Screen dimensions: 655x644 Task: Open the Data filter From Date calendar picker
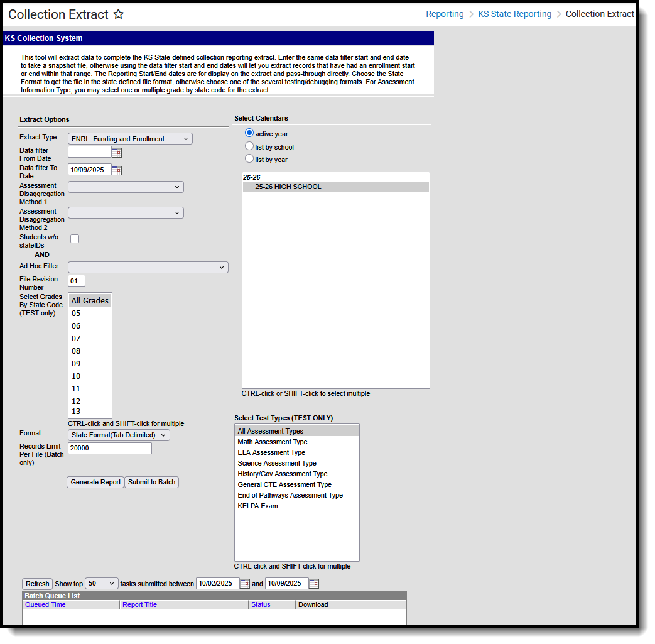(x=117, y=152)
